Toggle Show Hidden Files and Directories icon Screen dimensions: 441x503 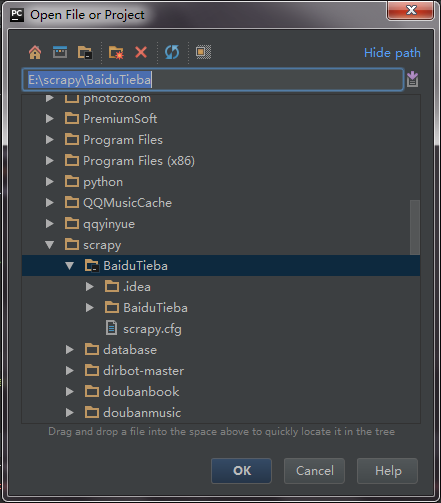coord(203,52)
